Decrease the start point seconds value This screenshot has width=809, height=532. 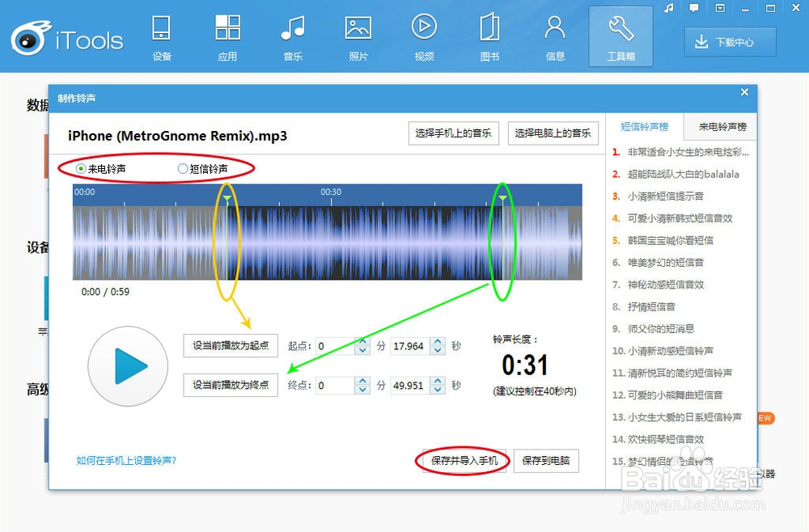438,351
